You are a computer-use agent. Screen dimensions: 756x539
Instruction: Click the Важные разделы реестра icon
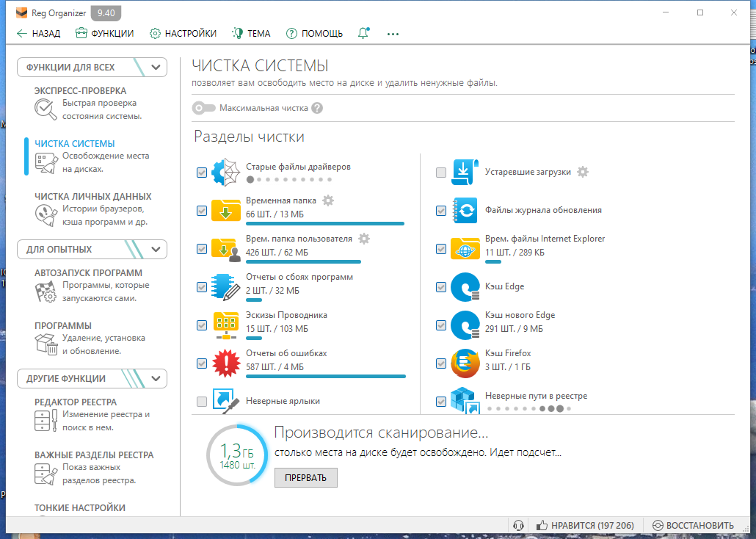(46, 474)
